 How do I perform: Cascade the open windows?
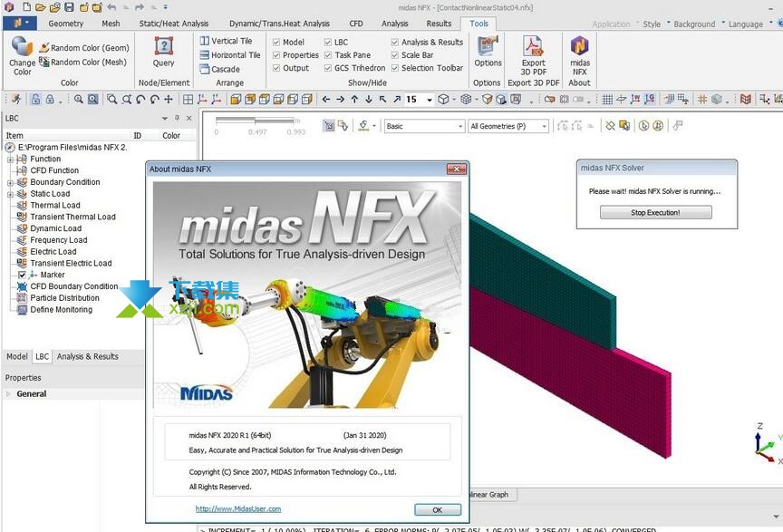point(219,69)
